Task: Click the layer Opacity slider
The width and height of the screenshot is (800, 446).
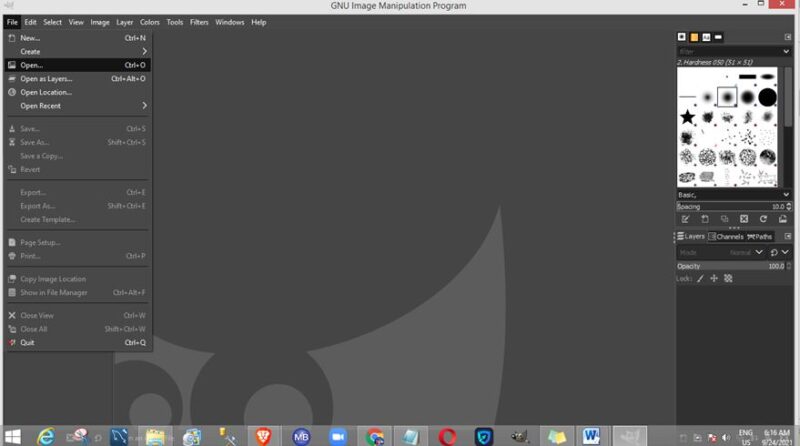Action: click(725, 266)
